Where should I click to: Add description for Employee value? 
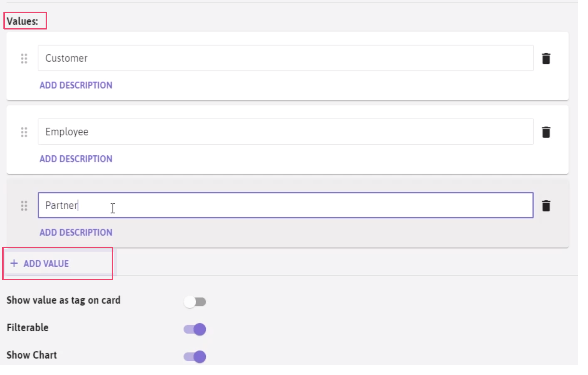(76, 159)
